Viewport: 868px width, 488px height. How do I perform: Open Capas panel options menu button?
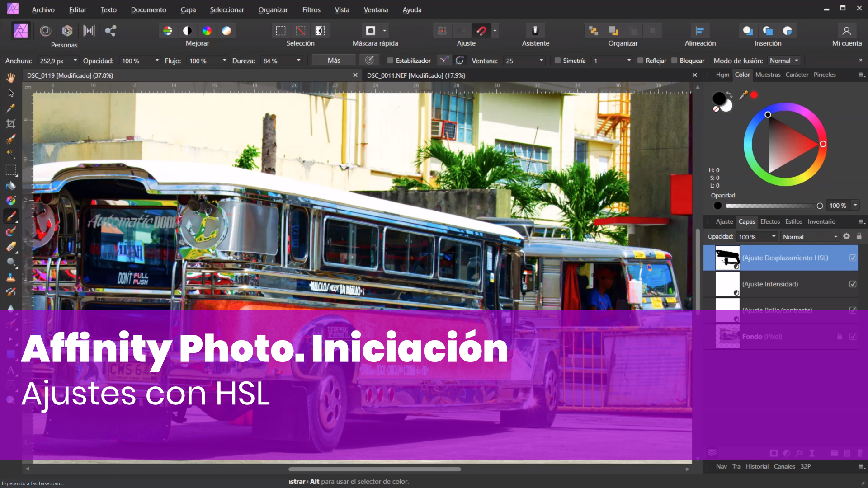coord(861,221)
